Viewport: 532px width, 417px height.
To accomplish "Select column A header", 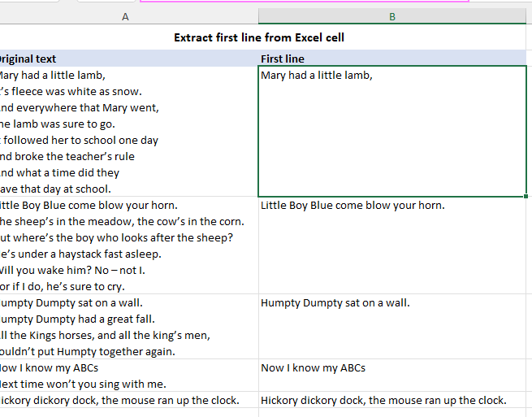I will click(126, 16).
